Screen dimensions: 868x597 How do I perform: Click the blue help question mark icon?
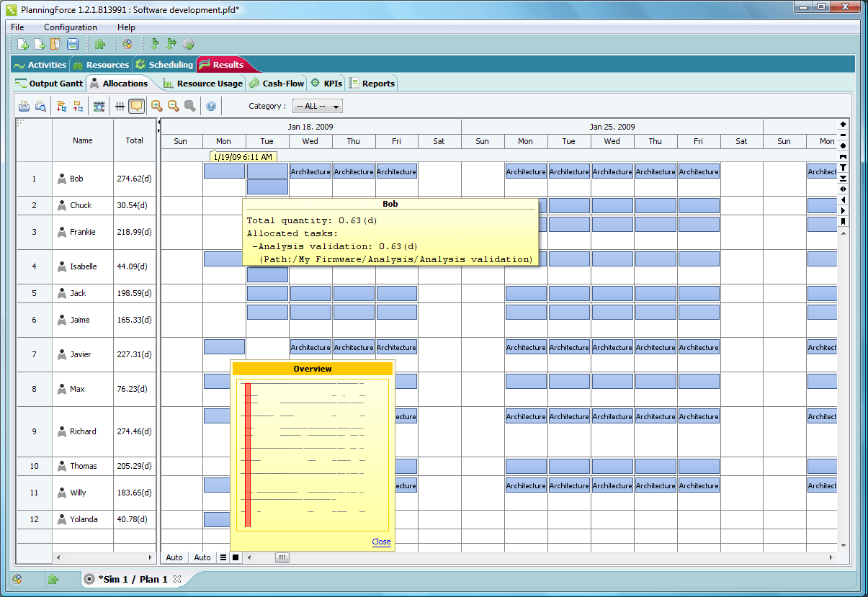point(211,107)
